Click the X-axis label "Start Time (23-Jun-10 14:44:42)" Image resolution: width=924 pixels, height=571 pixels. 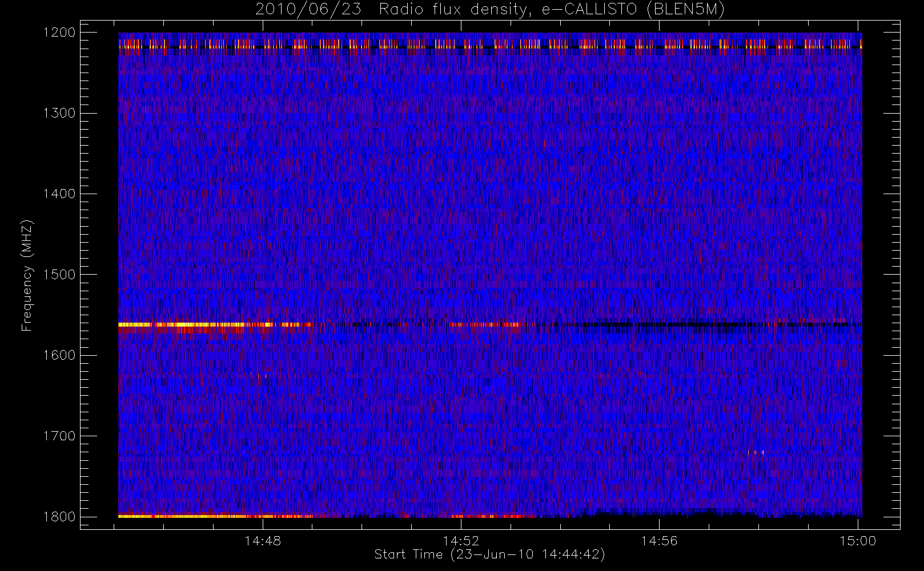[489, 554]
